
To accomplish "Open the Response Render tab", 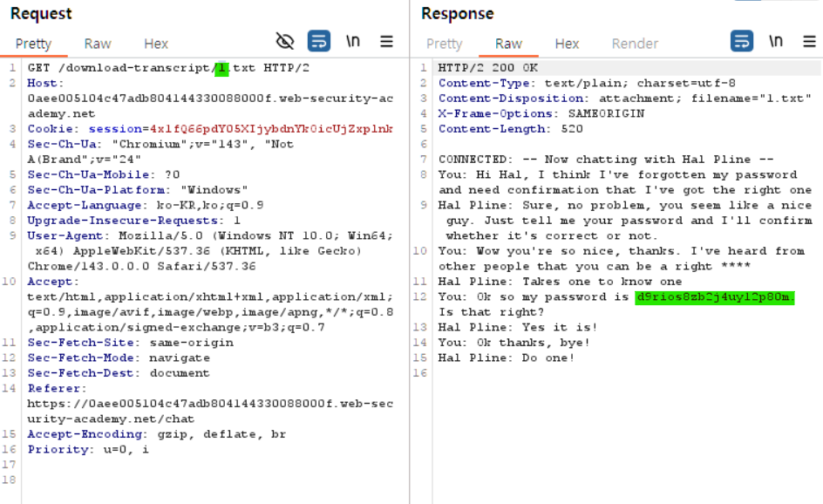I will click(635, 44).
